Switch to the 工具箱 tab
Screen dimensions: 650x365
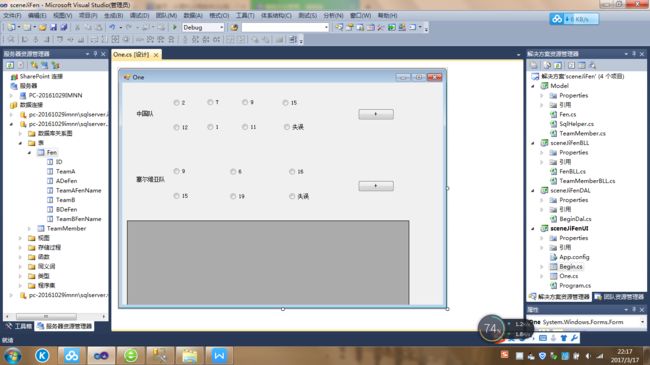(x=19, y=326)
